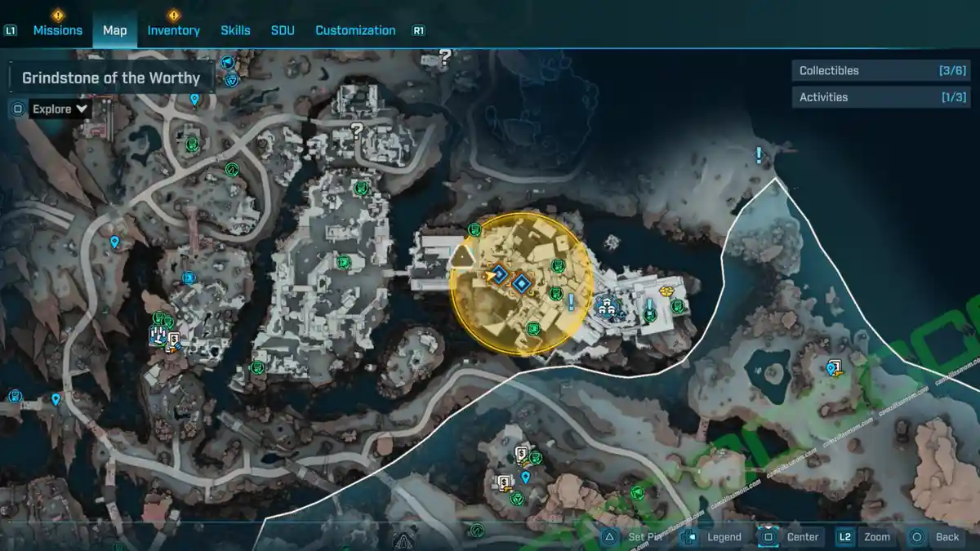Screen dimensions: 980x551
Task: Click the gold loot marker on the eastern platform
Action: click(666, 291)
